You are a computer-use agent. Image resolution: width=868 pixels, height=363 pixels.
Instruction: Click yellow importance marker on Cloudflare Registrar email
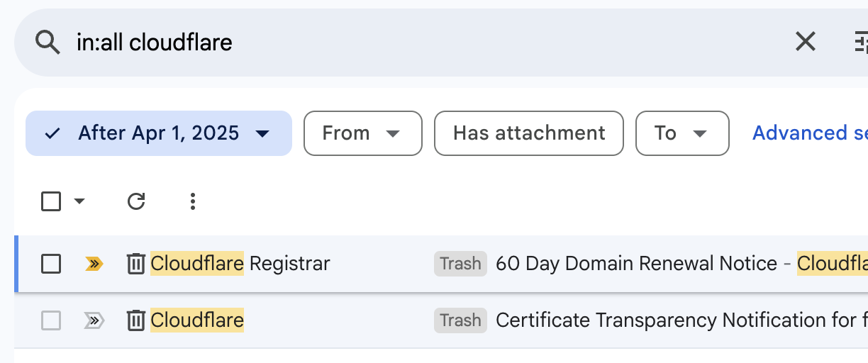[94, 264]
